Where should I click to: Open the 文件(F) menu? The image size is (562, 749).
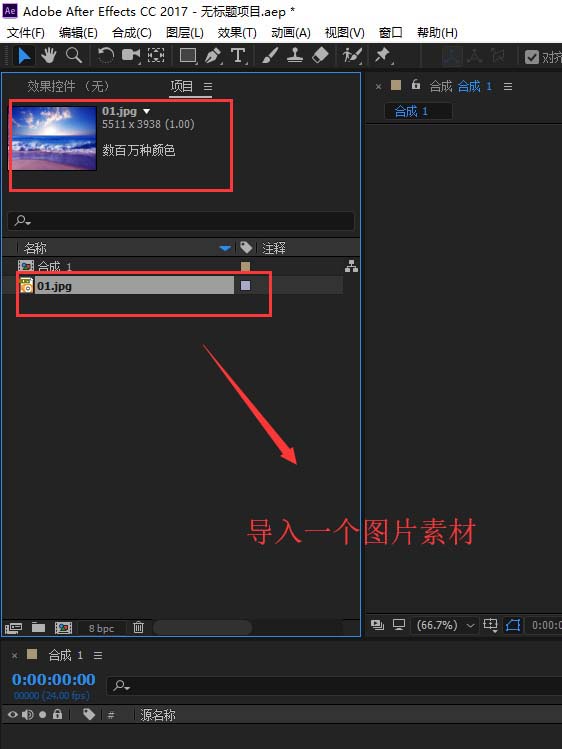pos(26,32)
